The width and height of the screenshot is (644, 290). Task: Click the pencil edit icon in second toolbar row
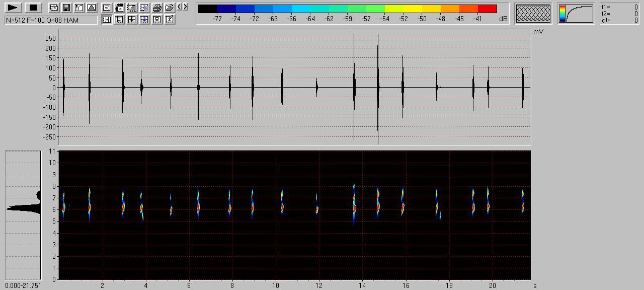[170, 20]
